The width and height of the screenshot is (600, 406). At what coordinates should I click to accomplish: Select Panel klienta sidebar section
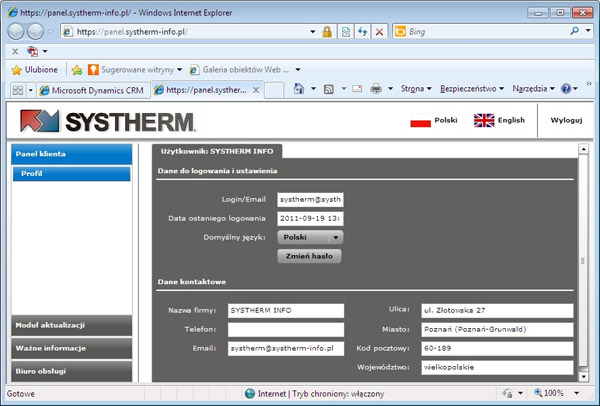click(72, 154)
